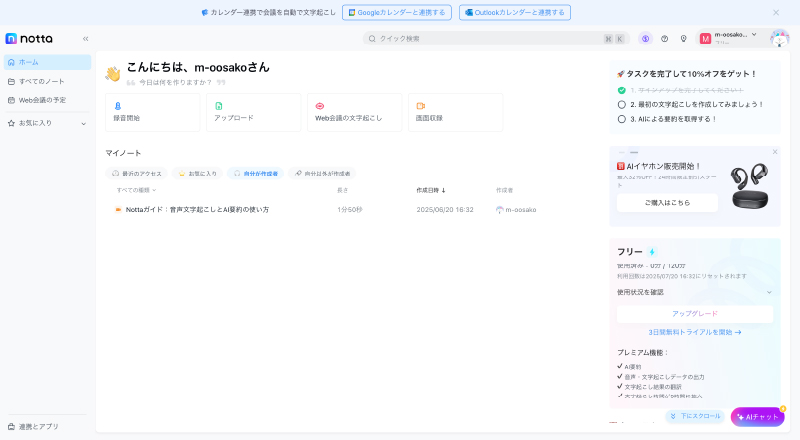
Task: Connect with Outlookカレンダーと連携する button
Action: [515, 13]
